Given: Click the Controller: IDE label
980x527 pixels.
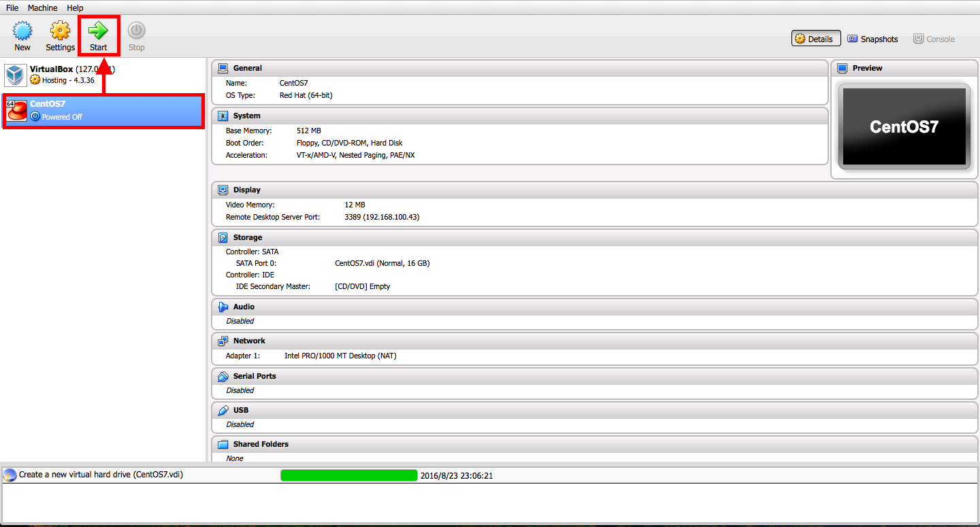Looking at the screenshot, I should click(x=250, y=275).
